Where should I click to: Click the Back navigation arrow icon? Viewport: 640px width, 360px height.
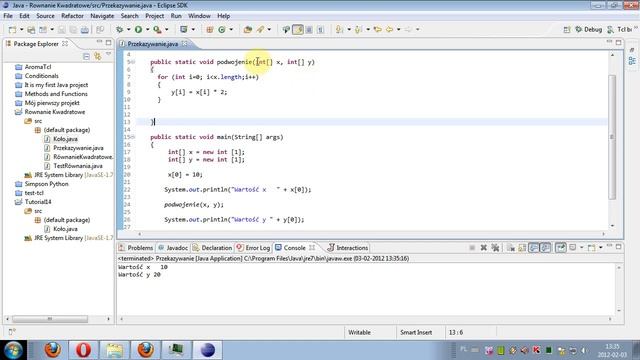pyautogui.click(x=389, y=29)
